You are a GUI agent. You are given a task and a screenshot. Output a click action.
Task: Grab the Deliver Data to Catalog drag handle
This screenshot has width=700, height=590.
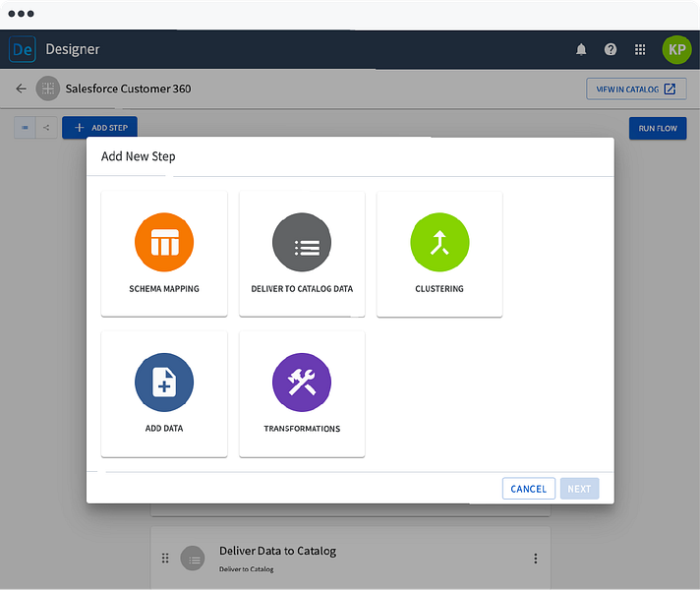pyautogui.click(x=165, y=559)
